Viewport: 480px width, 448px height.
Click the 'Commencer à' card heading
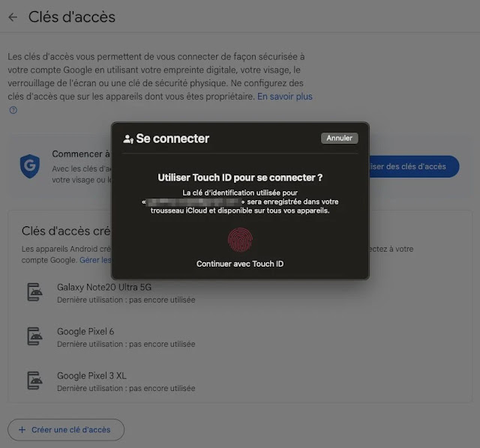(81, 154)
